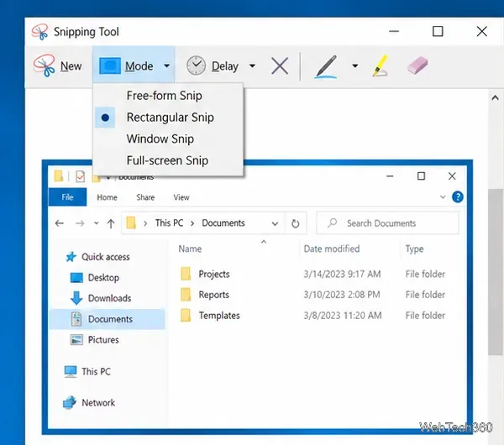Select the Templates folder
The width and height of the screenshot is (504, 445).
click(x=219, y=316)
